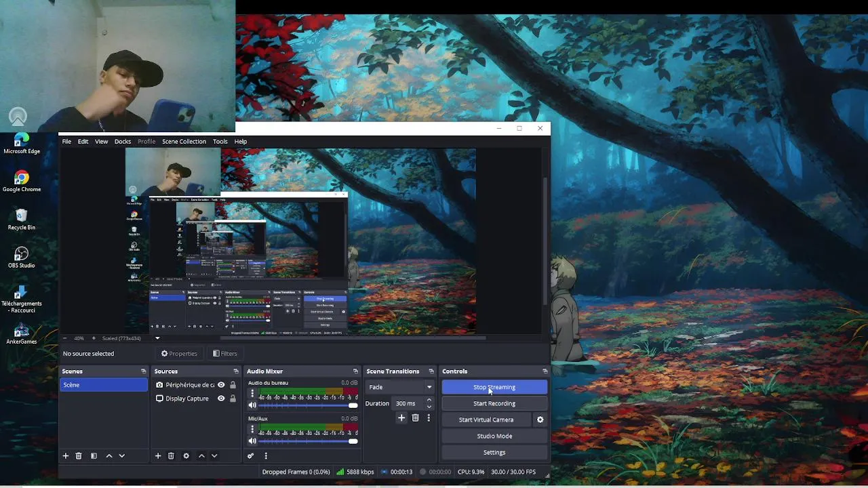
Task: Undock the Scenes panel
Action: coord(143,371)
